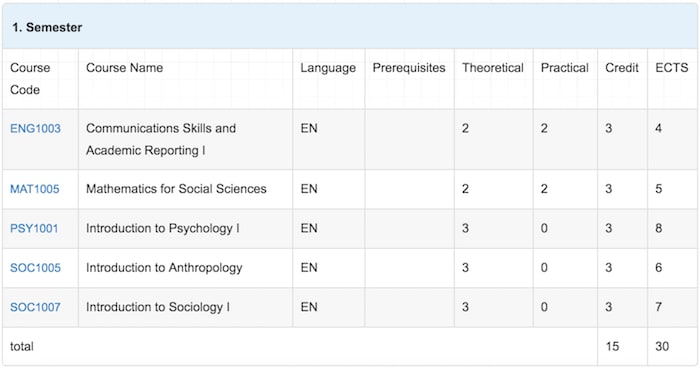The height and width of the screenshot is (368, 700).
Task: Click the total credit value 15
Action: [612, 347]
